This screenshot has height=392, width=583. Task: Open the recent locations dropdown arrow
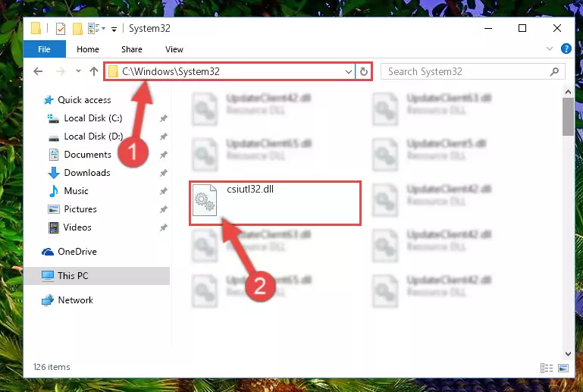[78, 71]
